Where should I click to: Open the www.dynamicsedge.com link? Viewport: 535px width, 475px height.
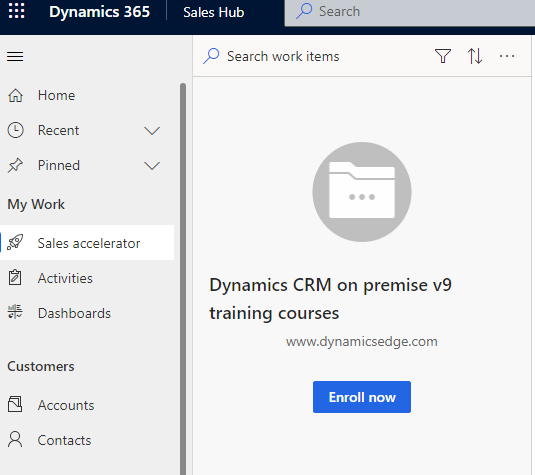point(362,342)
